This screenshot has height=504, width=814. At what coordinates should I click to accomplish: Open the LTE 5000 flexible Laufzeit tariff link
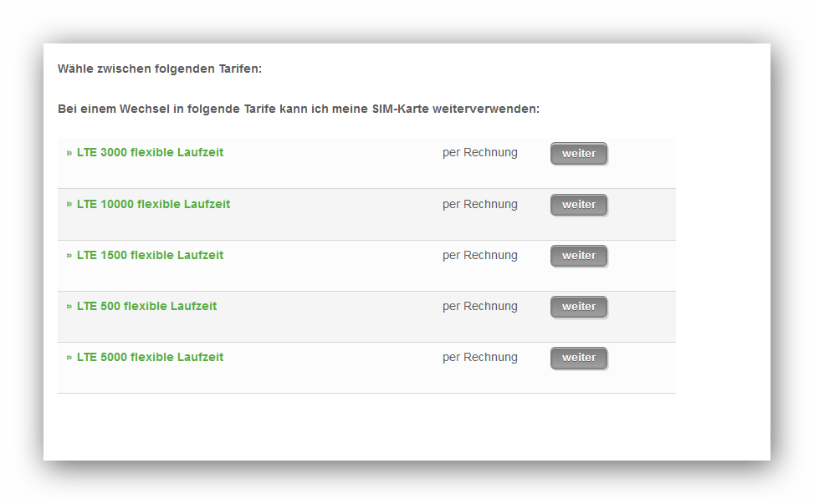tap(150, 358)
